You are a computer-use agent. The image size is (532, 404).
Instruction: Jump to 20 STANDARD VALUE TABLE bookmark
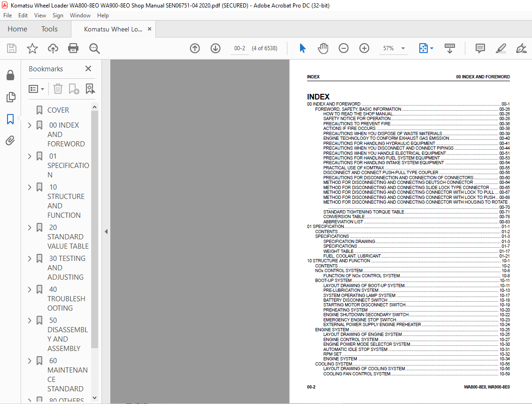point(68,236)
